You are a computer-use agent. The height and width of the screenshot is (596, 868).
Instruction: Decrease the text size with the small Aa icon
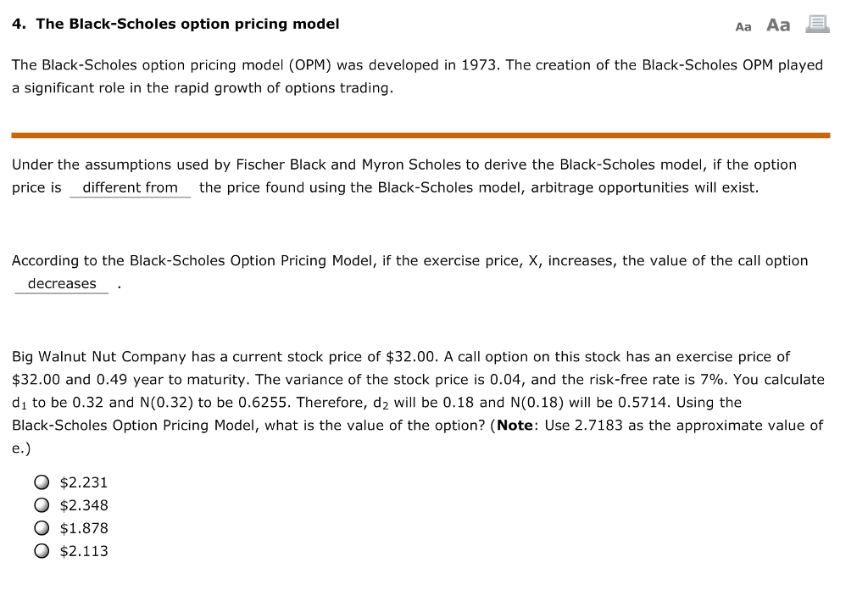click(744, 26)
